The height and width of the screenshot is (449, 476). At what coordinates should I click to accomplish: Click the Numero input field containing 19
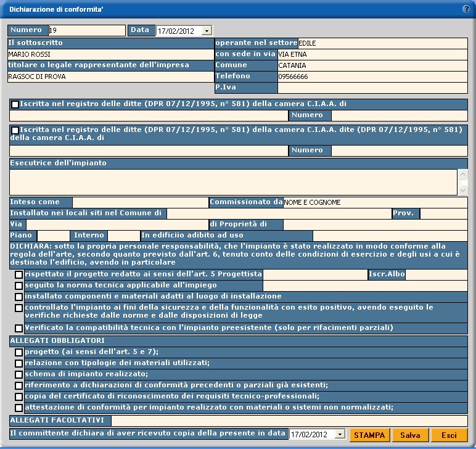point(86,30)
